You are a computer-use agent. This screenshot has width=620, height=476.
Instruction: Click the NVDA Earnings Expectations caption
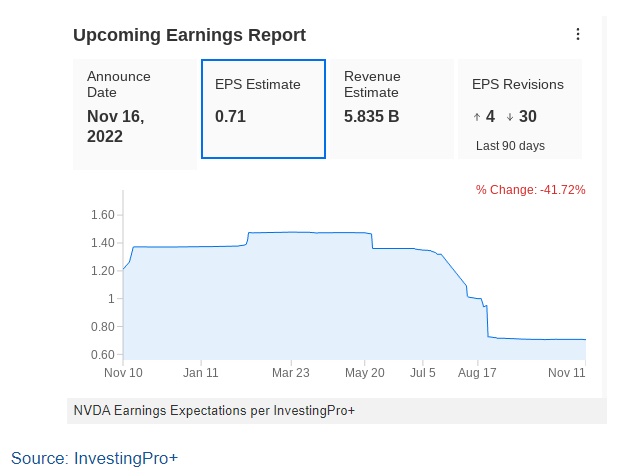(x=214, y=410)
